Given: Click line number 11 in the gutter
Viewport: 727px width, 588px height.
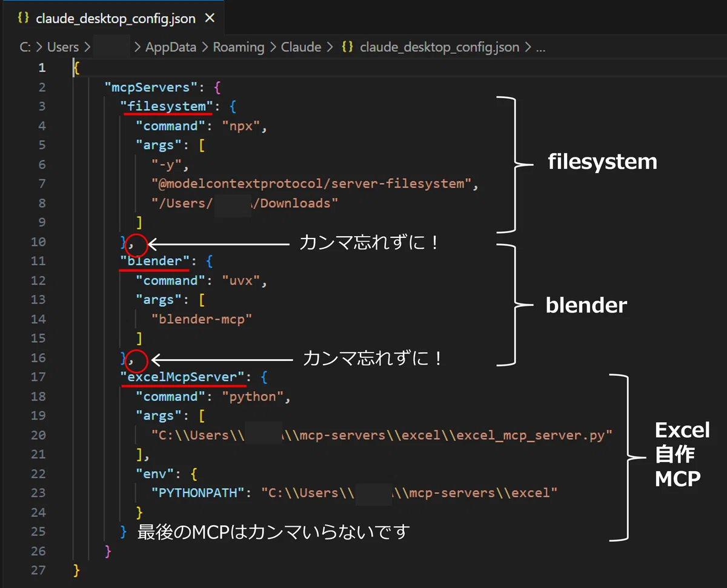Looking at the screenshot, I should pyautogui.click(x=38, y=262).
